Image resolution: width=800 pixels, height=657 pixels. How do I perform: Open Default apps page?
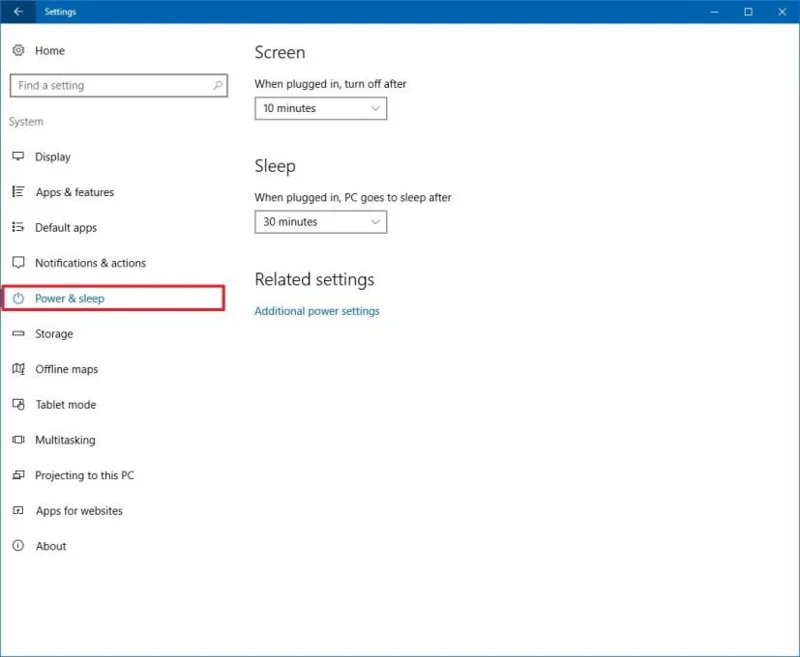(x=66, y=228)
